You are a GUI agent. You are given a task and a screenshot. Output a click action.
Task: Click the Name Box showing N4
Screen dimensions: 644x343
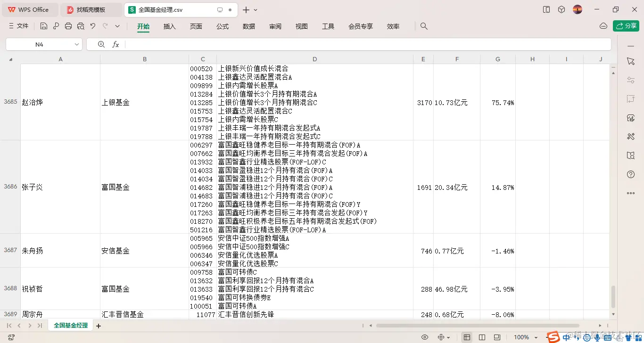tap(40, 44)
